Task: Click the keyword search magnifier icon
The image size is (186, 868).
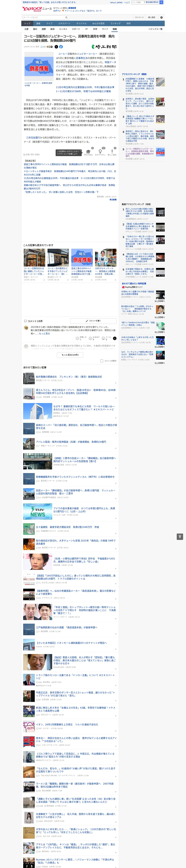Action: click(x=66, y=18)
